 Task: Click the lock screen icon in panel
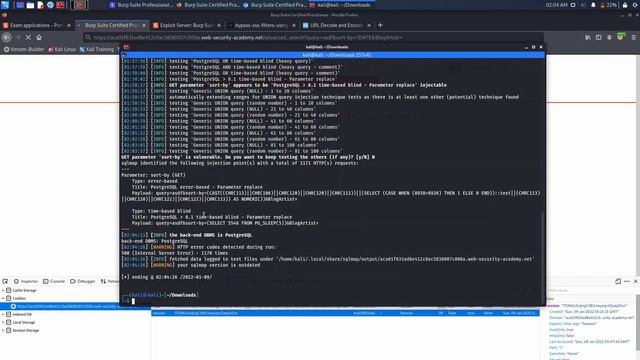625,5
